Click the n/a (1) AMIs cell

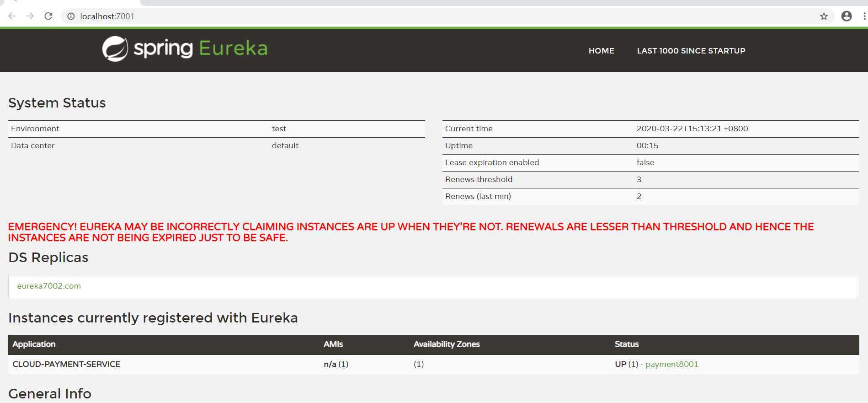pos(336,364)
